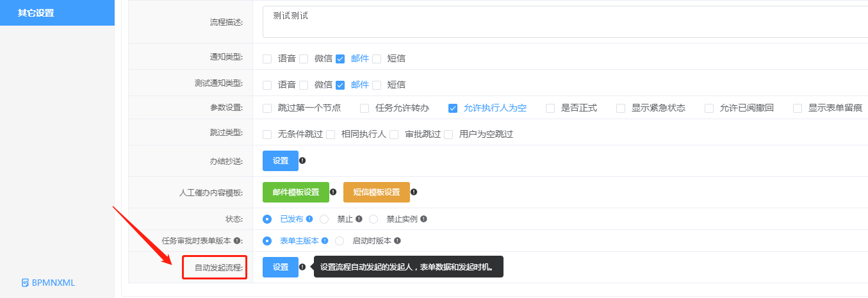Enable 语音 checkbox in 通知类型 row
This screenshot has height=298, width=868.
pos(267,59)
